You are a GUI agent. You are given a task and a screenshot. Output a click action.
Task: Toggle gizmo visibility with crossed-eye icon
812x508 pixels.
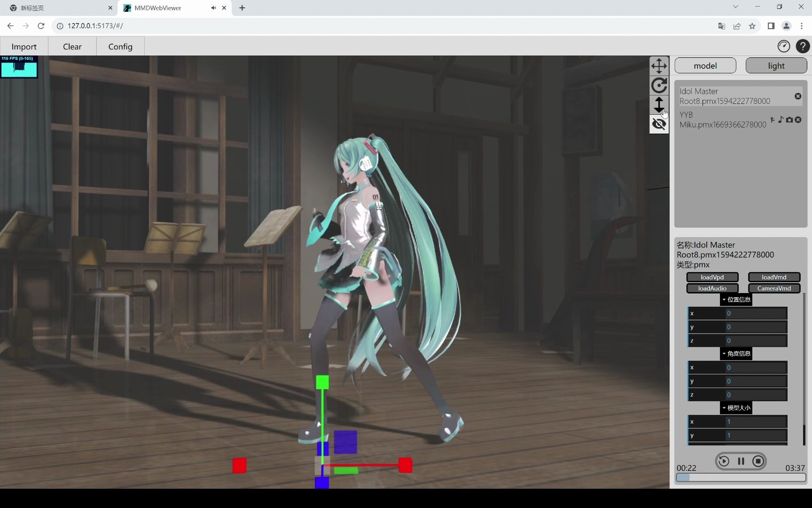659,124
